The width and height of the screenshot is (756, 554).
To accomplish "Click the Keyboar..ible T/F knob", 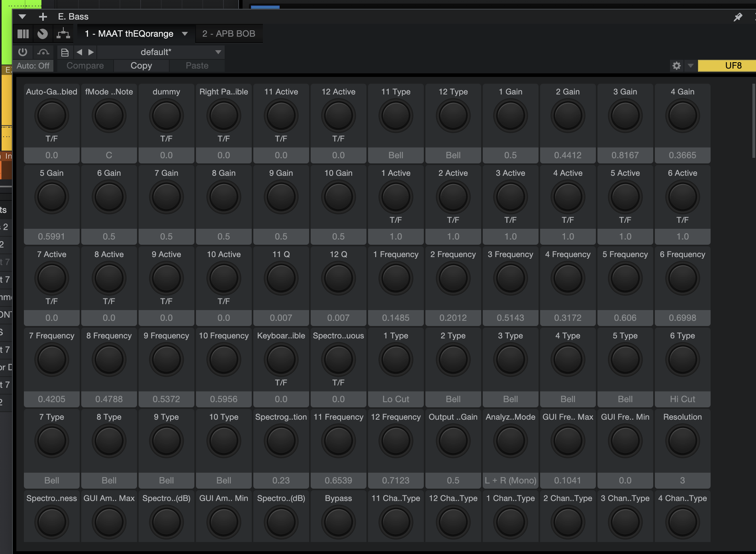I will tap(281, 360).
